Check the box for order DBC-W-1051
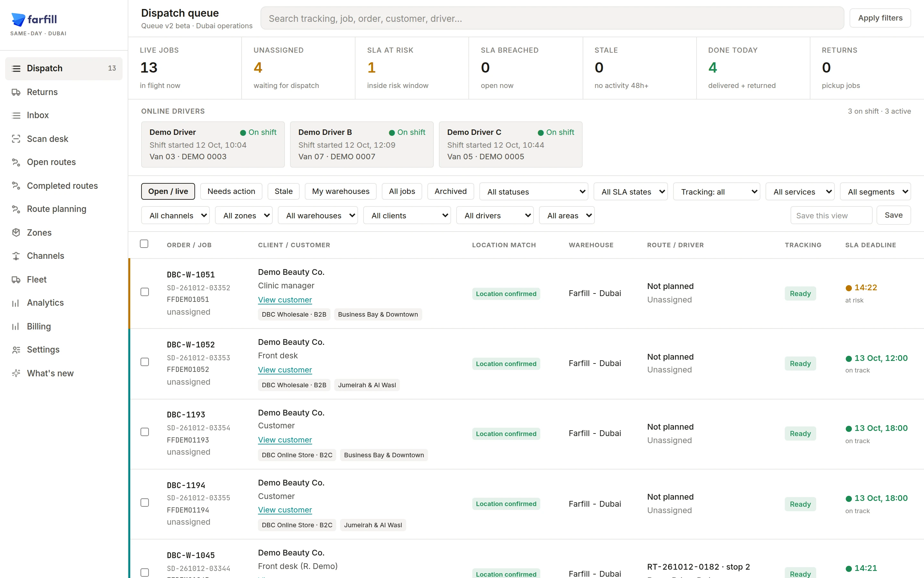Screen dimensions: 924x578 pyautogui.click(x=145, y=292)
